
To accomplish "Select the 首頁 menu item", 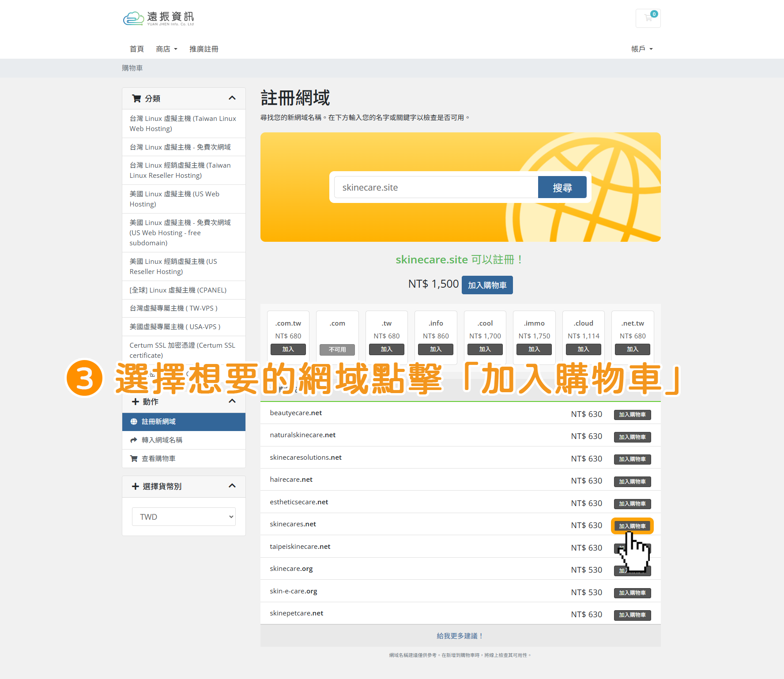I will click(x=137, y=49).
